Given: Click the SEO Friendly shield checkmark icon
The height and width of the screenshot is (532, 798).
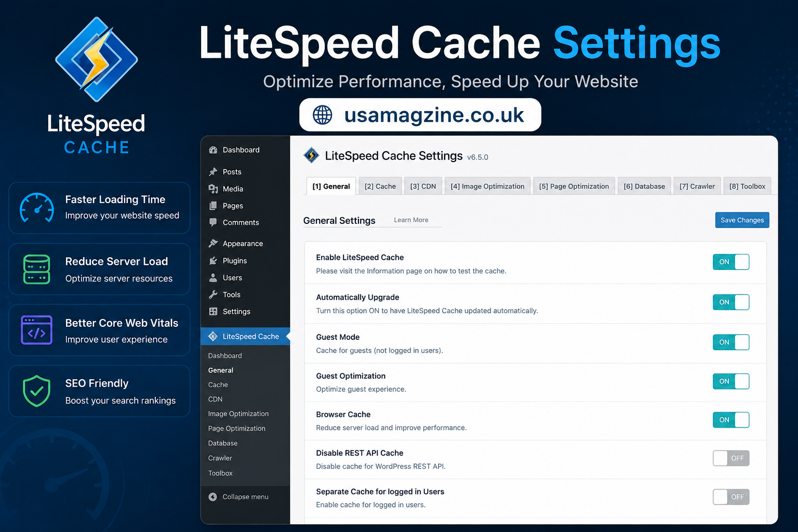Looking at the screenshot, I should pos(37,391).
